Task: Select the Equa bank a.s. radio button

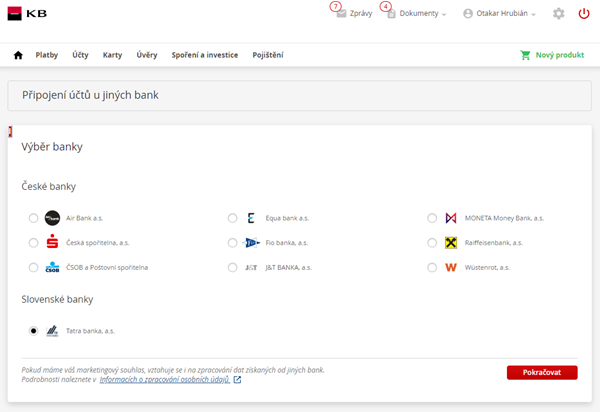Action: coord(232,218)
